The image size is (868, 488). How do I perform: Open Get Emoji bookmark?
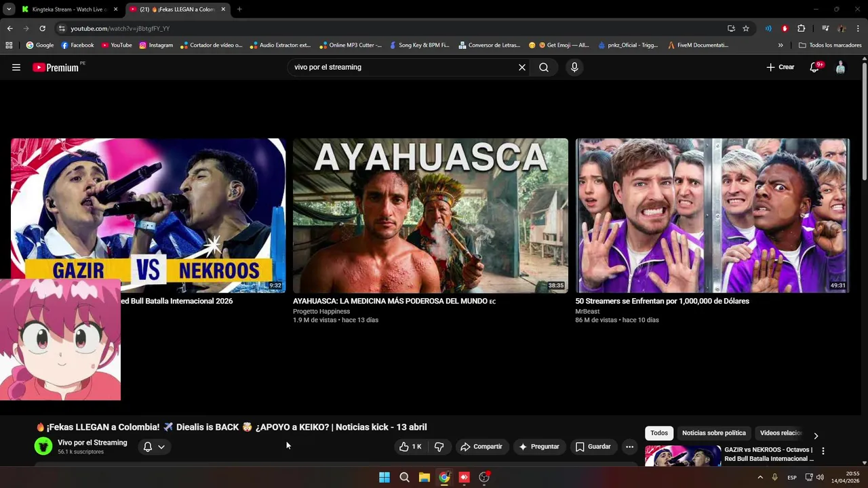tap(559, 45)
